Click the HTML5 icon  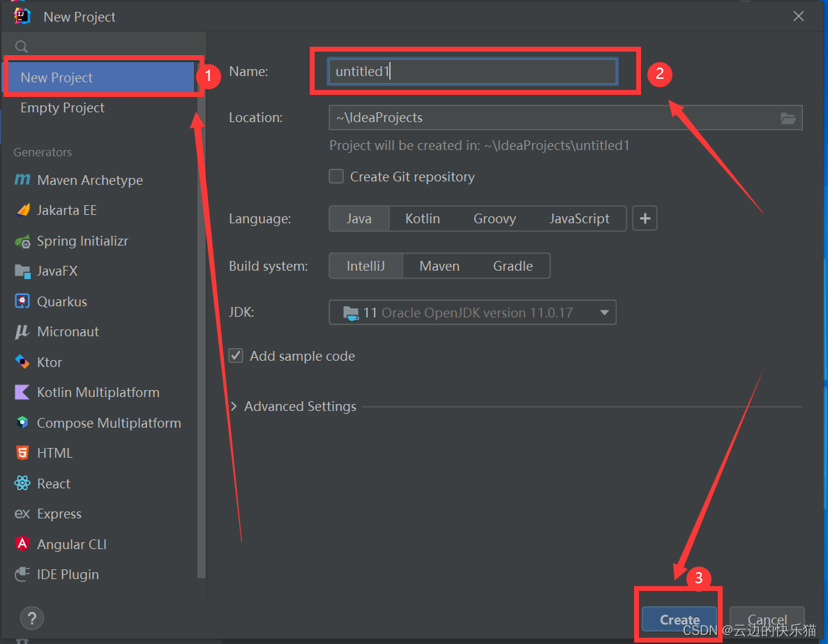point(22,453)
